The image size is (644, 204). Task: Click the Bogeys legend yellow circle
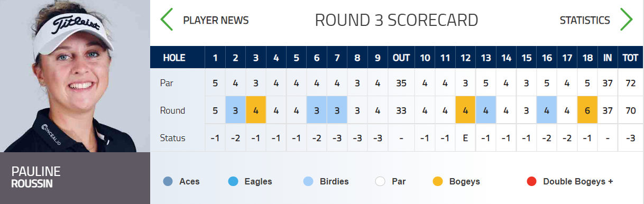437,181
